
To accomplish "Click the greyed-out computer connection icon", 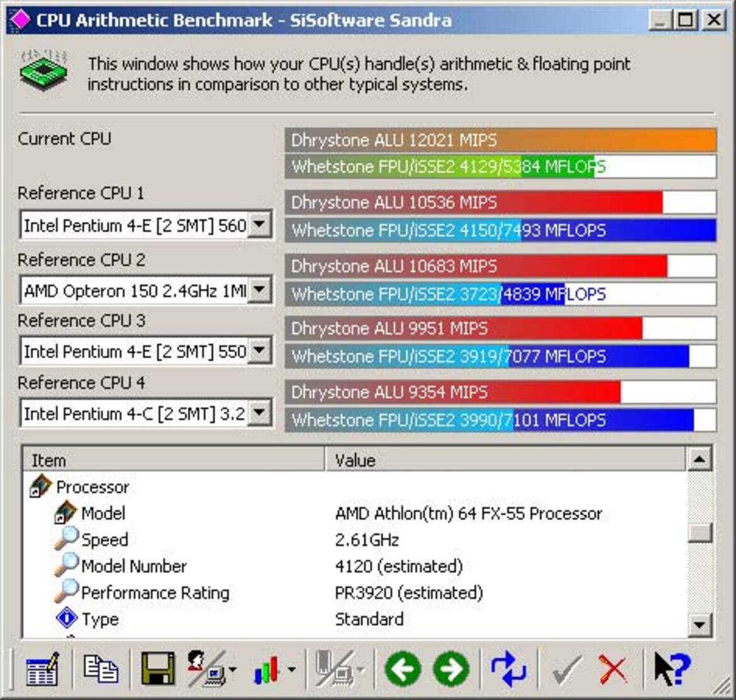I will (334, 669).
